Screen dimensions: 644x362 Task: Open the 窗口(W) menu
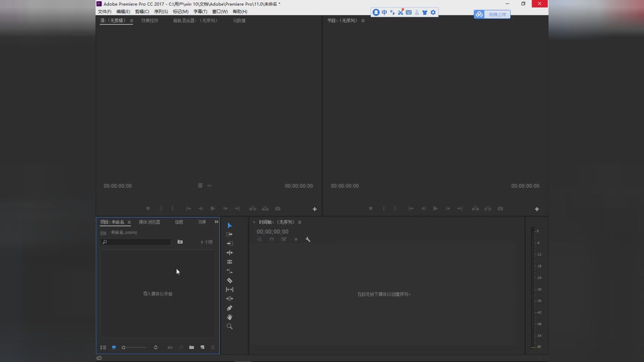[x=220, y=12]
